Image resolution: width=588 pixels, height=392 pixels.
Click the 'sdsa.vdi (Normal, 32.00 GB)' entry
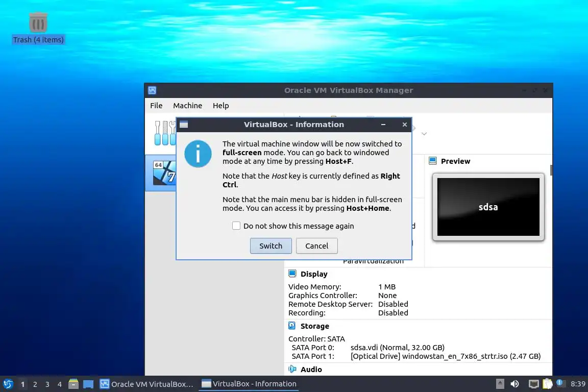click(398, 348)
